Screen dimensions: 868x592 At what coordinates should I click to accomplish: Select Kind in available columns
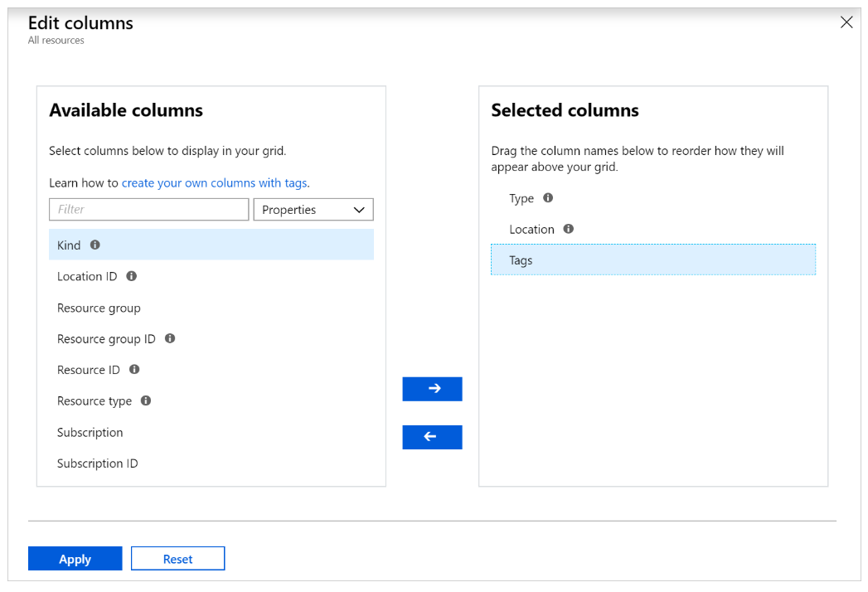211,245
